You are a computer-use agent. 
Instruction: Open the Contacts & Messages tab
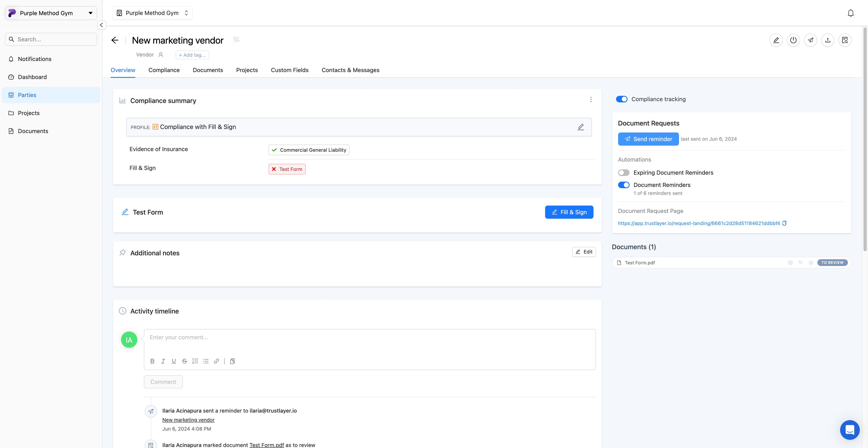350,70
